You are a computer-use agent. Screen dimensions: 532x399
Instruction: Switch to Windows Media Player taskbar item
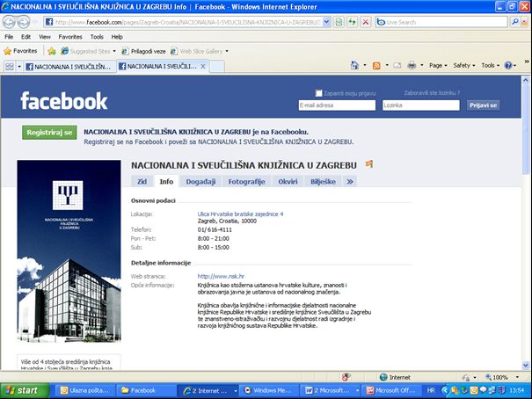click(x=268, y=390)
